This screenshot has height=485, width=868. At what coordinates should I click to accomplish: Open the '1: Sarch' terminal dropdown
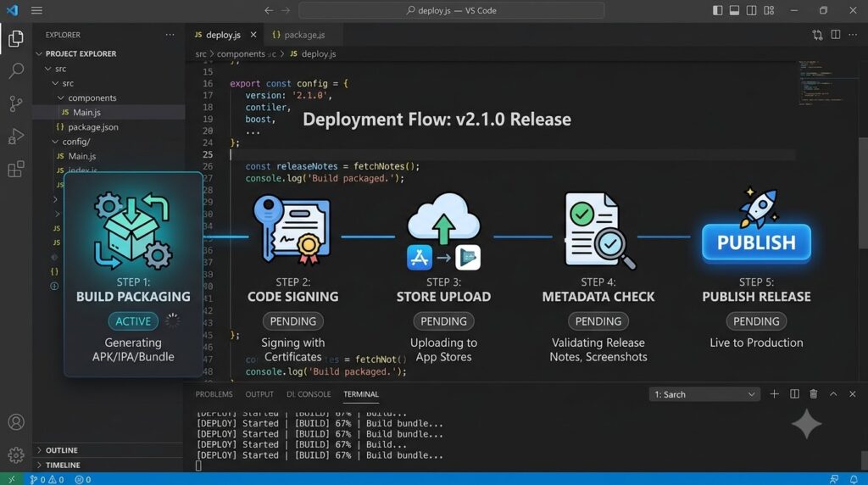(704, 394)
